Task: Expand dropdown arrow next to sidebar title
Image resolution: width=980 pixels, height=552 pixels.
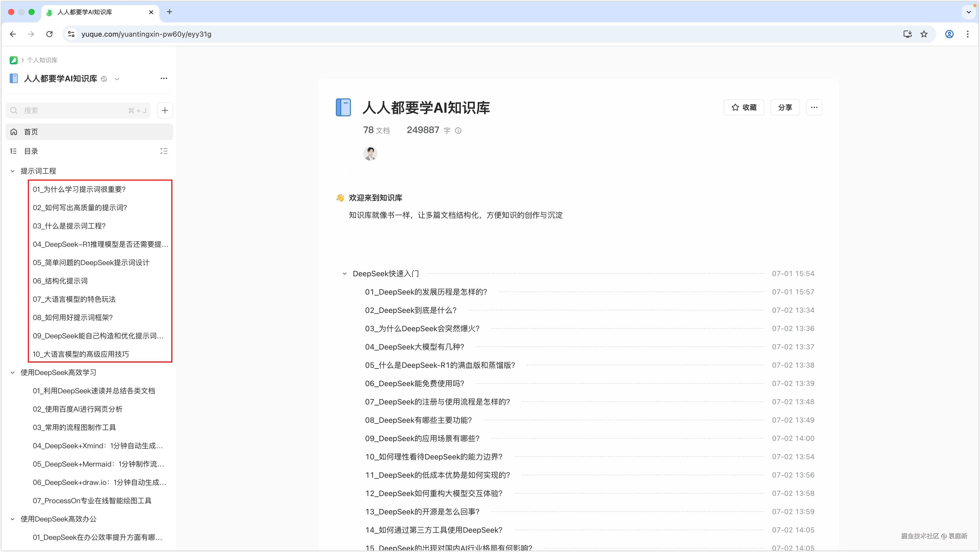Action: click(117, 79)
